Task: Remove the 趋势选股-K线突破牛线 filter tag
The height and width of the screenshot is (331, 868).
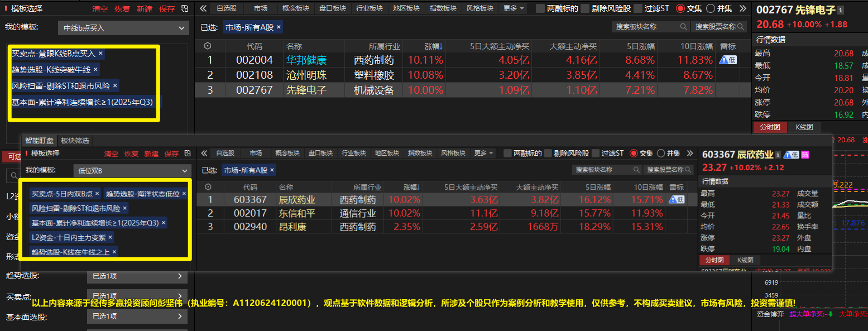Action: tap(95, 70)
